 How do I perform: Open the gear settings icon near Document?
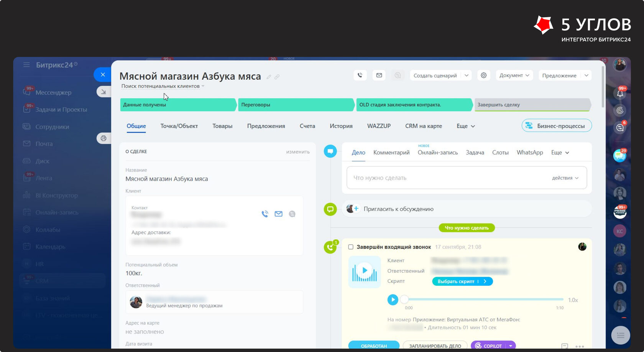click(x=484, y=76)
